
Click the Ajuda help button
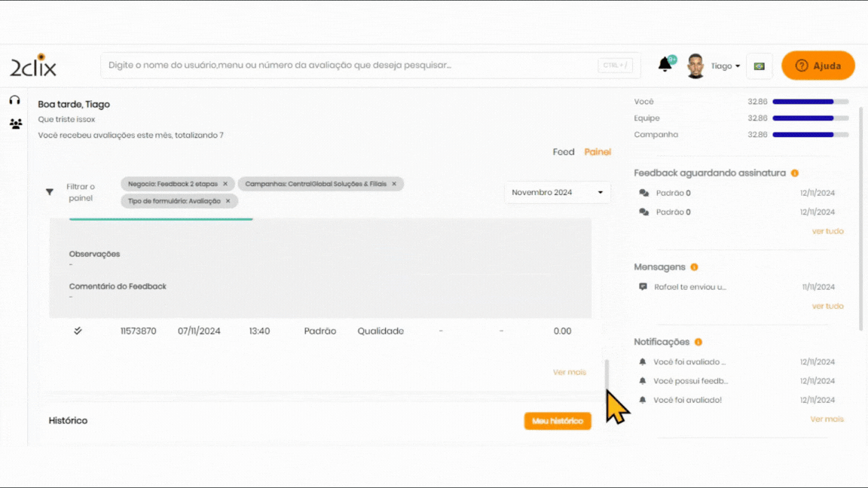click(818, 66)
